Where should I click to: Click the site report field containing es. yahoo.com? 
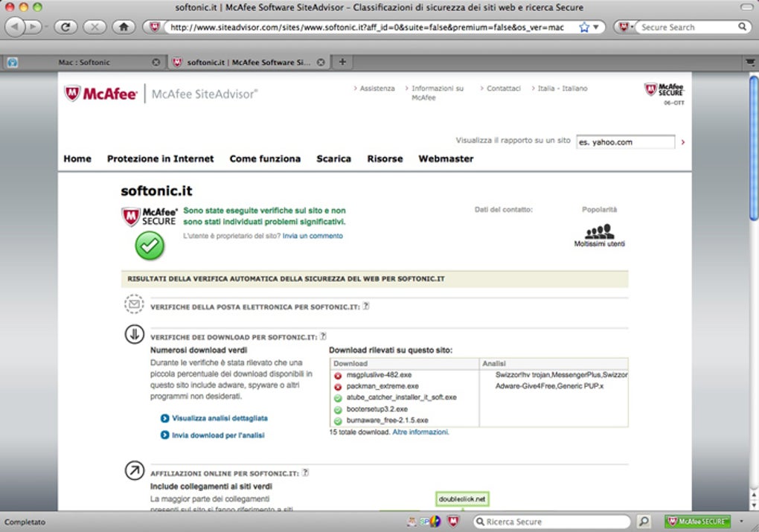pyautogui.click(x=625, y=142)
